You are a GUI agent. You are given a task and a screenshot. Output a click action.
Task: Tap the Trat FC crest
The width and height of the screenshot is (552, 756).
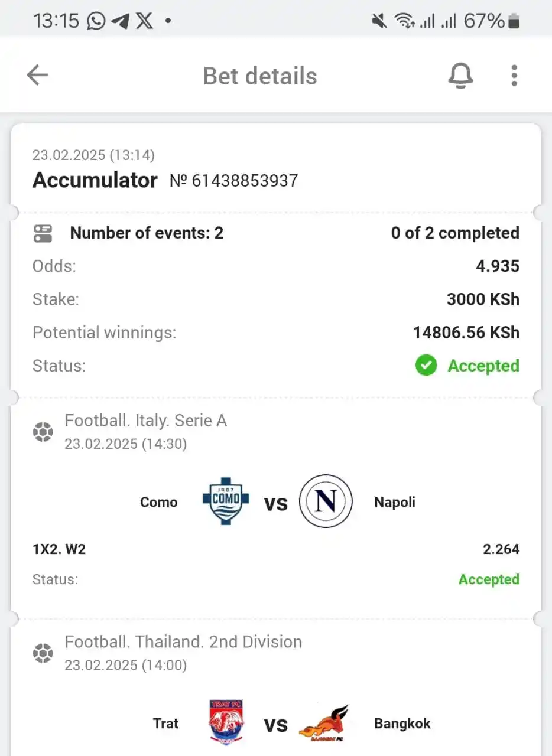click(x=225, y=722)
